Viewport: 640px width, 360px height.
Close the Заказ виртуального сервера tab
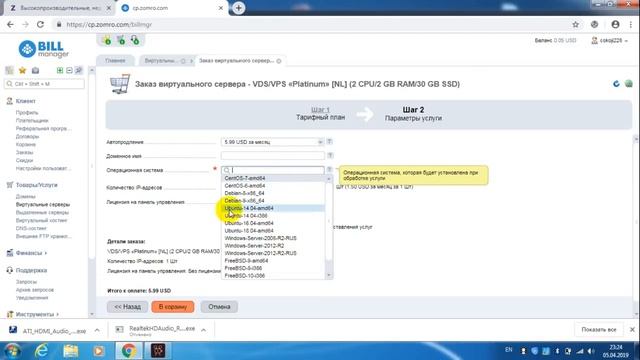click(x=279, y=61)
